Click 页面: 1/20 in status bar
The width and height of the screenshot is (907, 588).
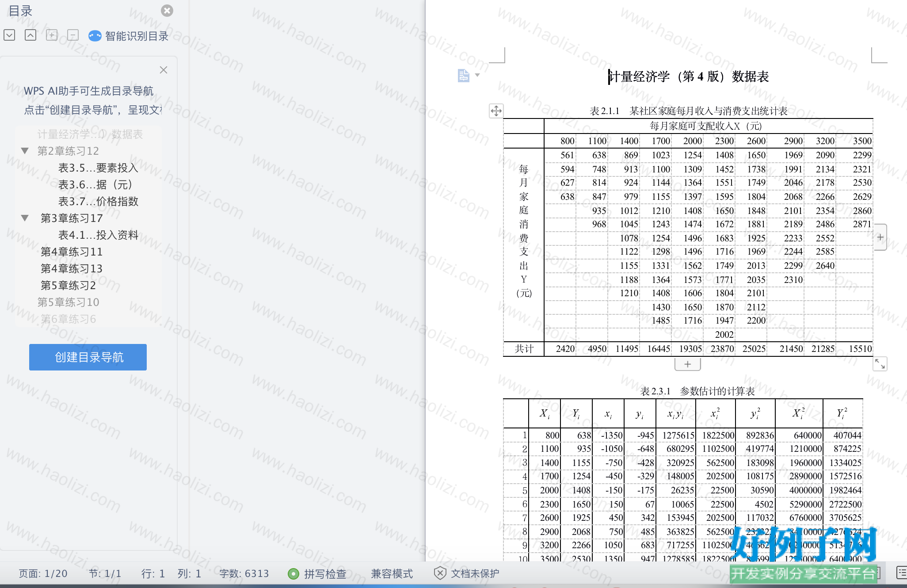point(43,574)
